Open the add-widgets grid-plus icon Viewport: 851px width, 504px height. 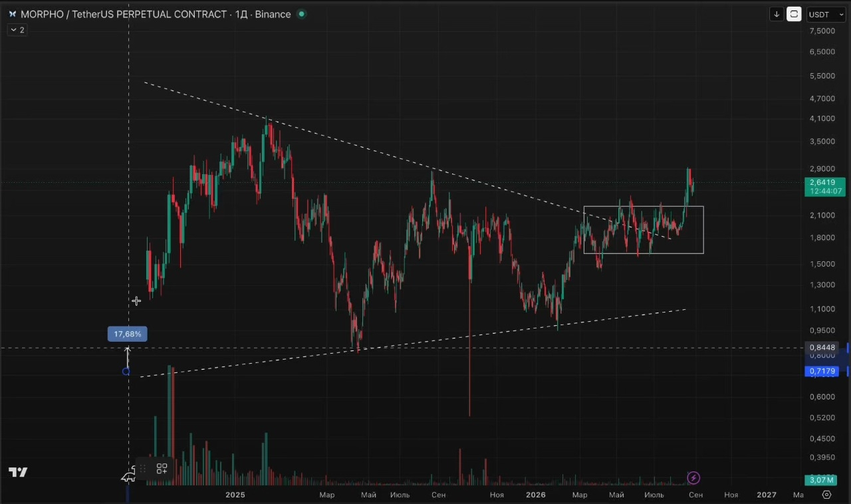click(x=162, y=469)
